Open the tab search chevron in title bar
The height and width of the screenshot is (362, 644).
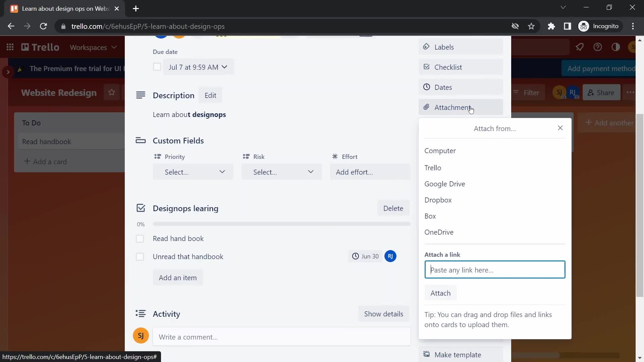(x=563, y=7)
